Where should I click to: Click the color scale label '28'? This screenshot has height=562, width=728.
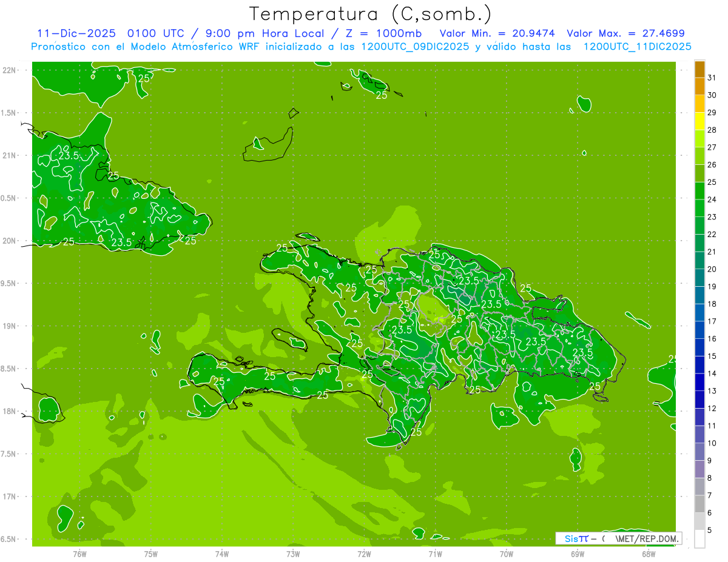(712, 130)
